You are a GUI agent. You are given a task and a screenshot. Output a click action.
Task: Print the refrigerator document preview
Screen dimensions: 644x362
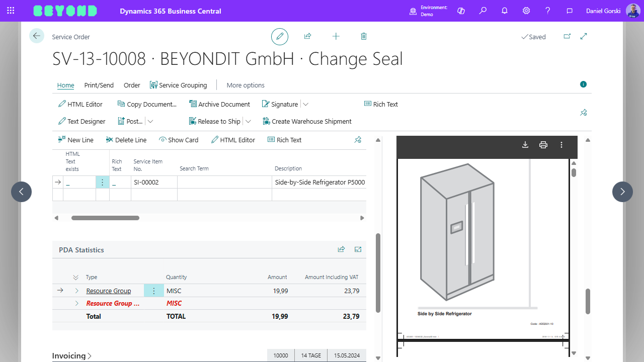pyautogui.click(x=543, y=145)
